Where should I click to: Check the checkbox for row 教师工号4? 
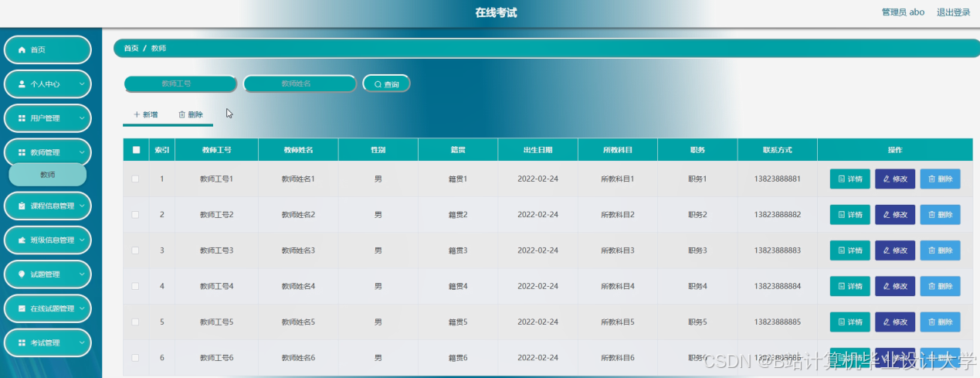pos(136,286)
